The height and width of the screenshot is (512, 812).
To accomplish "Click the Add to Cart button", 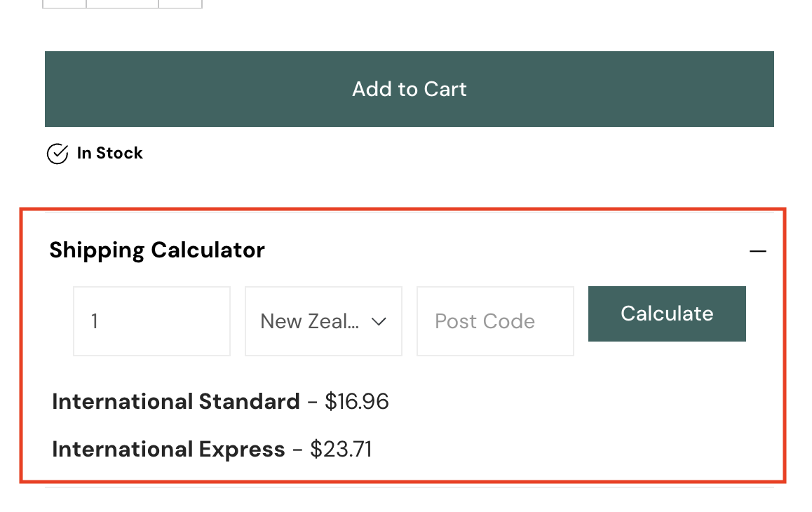I will 409,89.
